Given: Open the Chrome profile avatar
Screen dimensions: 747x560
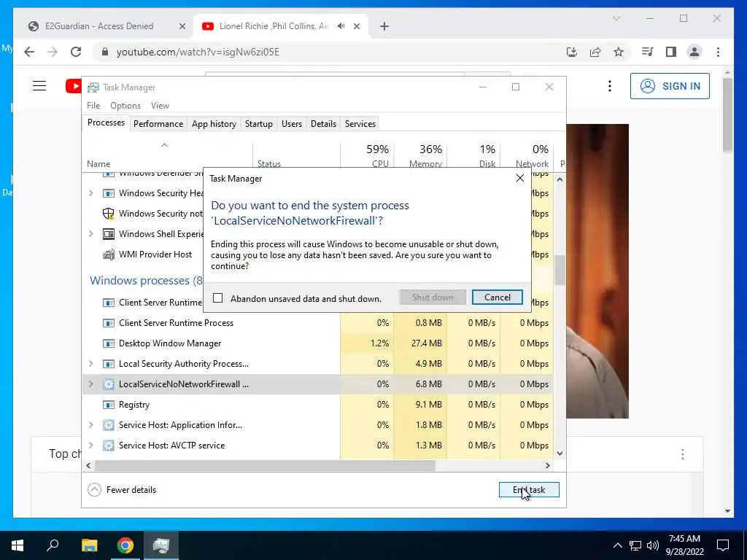Looking at the screenshot, I should point(694,52).
